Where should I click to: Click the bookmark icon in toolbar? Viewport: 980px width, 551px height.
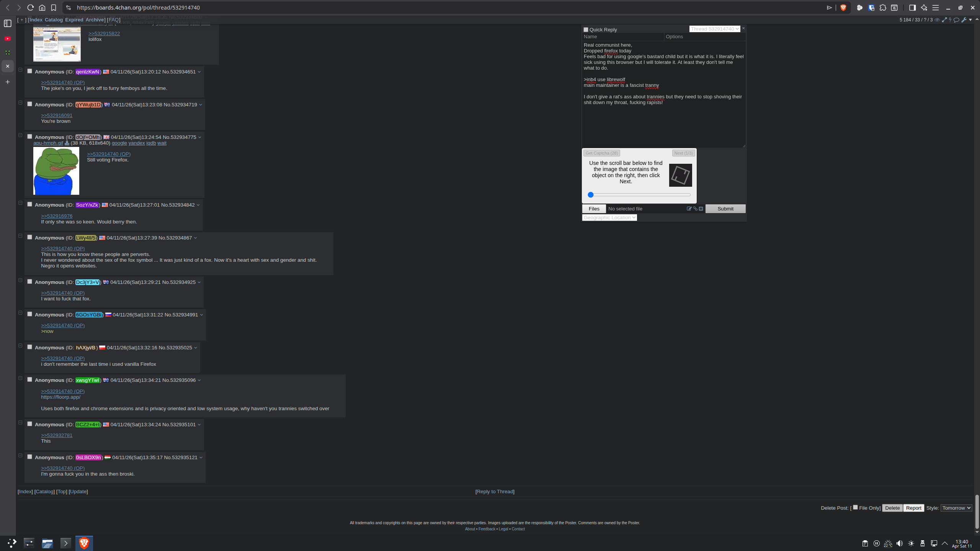tap(54, 8)
